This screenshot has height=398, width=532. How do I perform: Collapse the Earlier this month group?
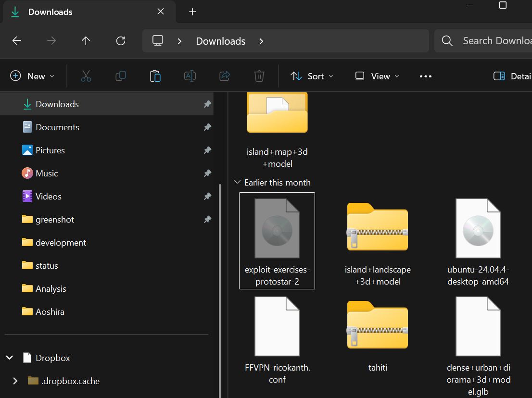[237, 182]
